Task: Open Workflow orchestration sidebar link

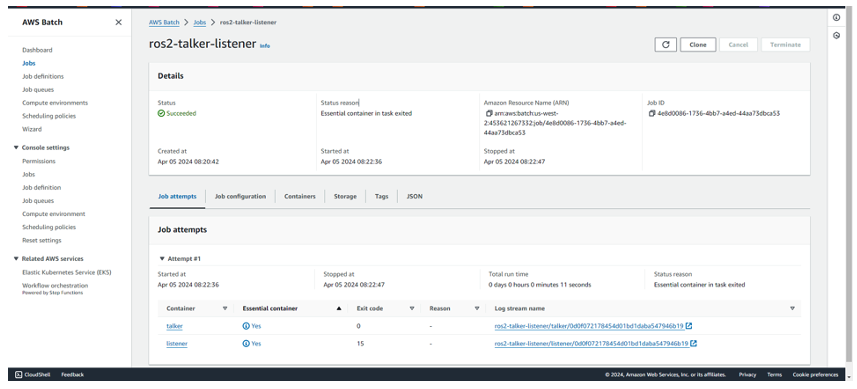Action: [x=55, y=286]
